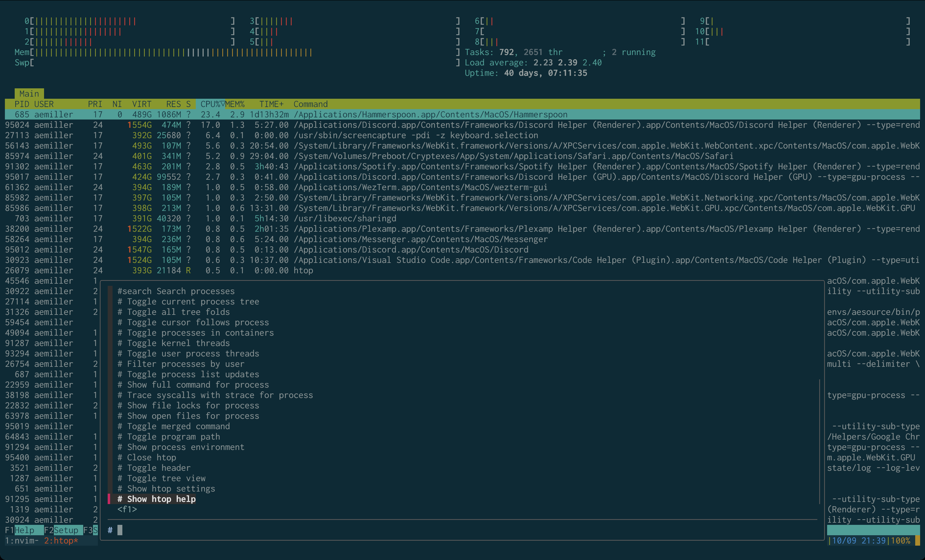Click the R state of htop process
This screenshot has width=925, height=560.
pyautogui.click(x=188, y=271)
